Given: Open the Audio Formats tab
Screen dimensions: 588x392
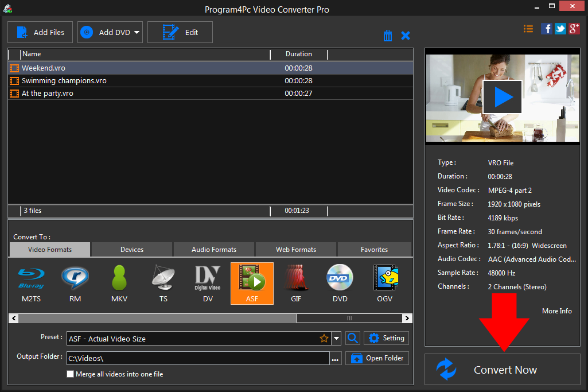Looking at the screenshot, I should pyautogui.click(x=213, y=250).
